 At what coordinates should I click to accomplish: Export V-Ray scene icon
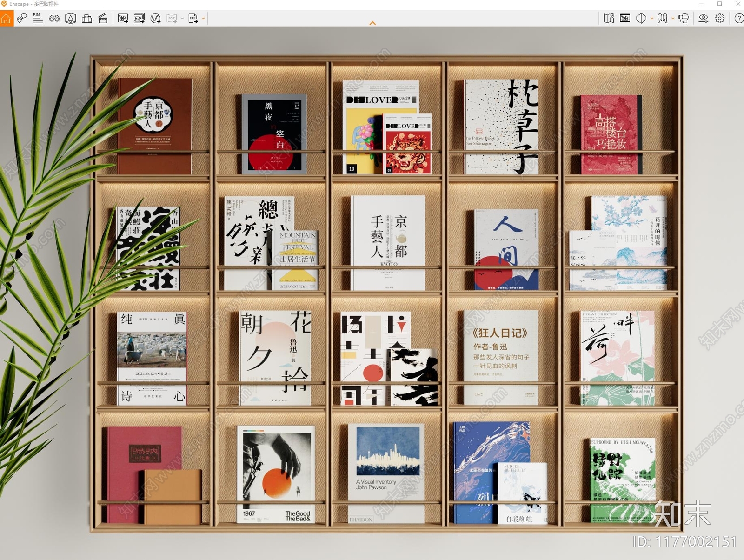point(156,19)
